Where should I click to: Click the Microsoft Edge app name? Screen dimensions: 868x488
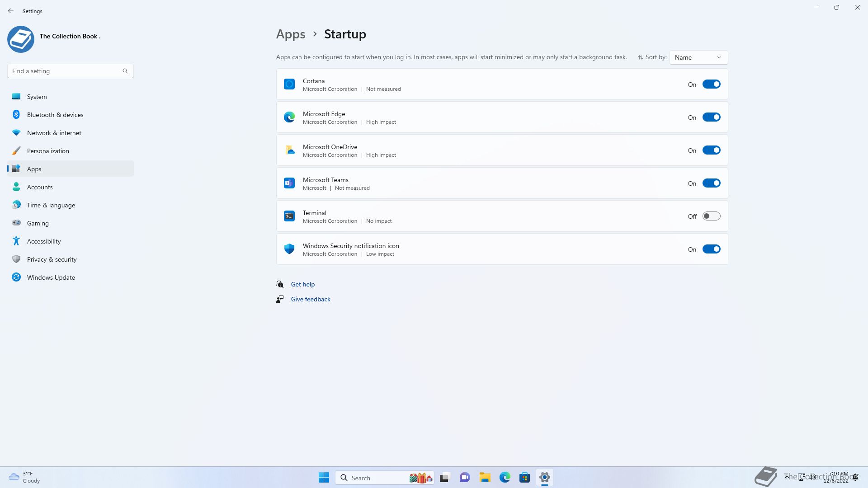tap(324, 114)
